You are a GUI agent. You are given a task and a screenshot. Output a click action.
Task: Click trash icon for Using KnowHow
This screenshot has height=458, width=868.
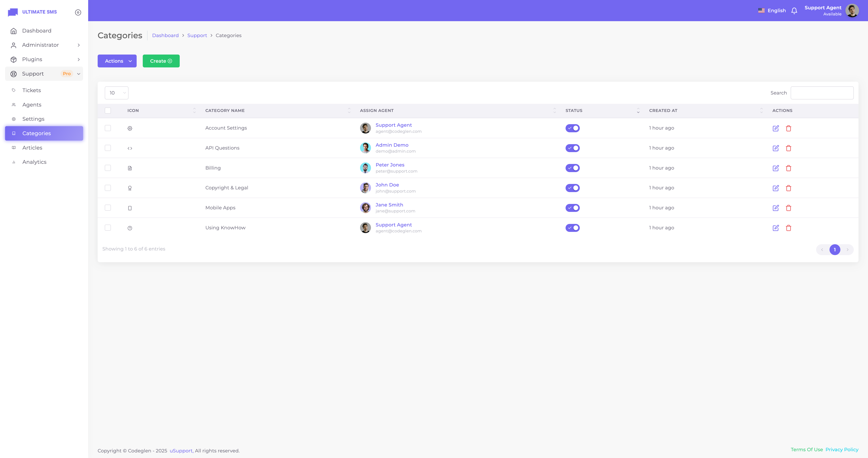[x=788, y=228]
